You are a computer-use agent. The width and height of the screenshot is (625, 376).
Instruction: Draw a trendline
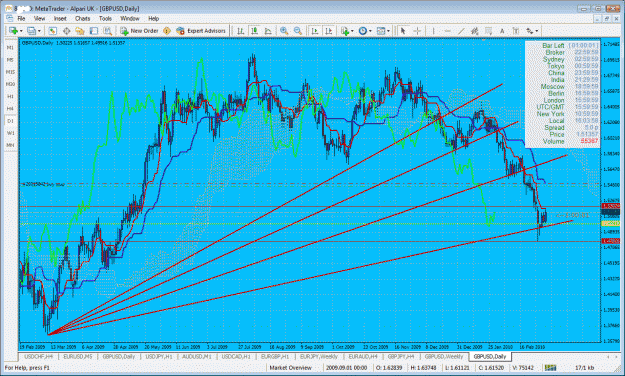click(461, 31)
